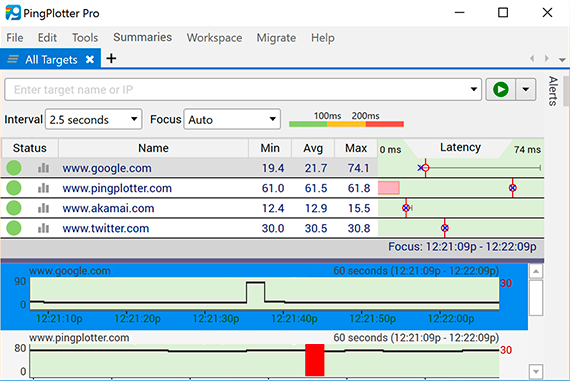This screenshot has height=381, width=570.
Task: Sort by the Max column header
Action: click(356, 148)
